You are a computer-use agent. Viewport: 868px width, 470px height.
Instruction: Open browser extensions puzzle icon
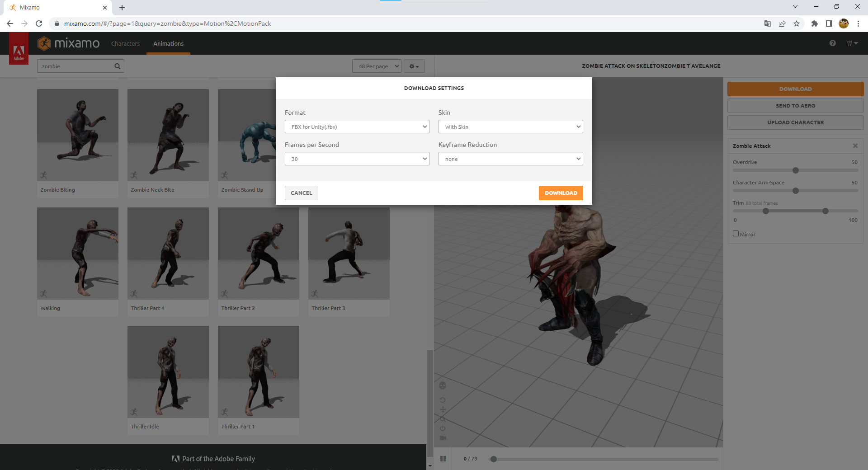coord(815,23)
